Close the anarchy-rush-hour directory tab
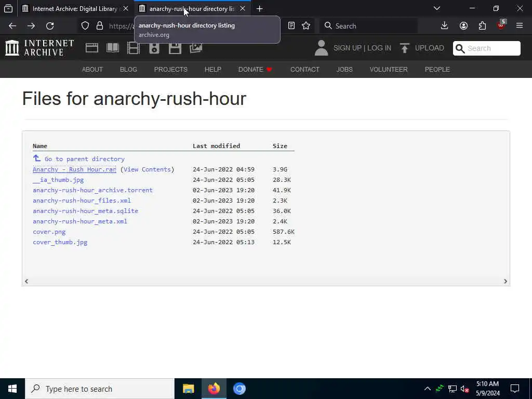Viewport: 532px width, 399px height. 243,8
